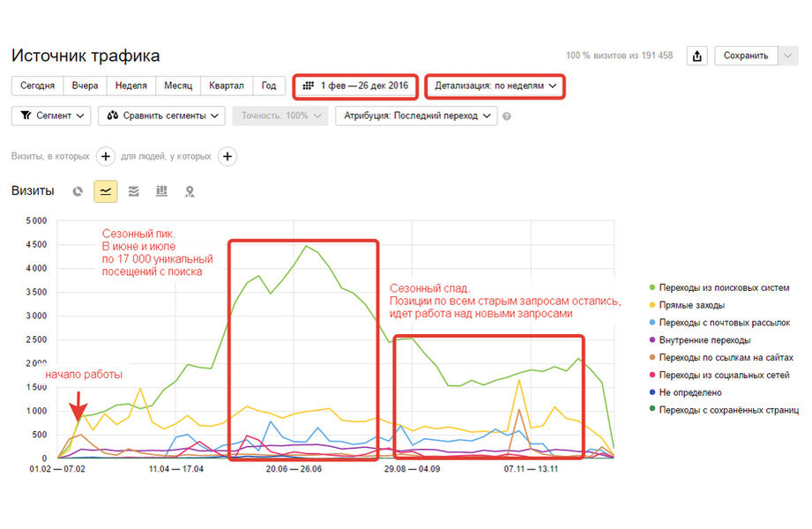Screen dimensions: 812x529
Task: Toggle Внутренние переходы series in legend
Action: (x=700, y=340)
